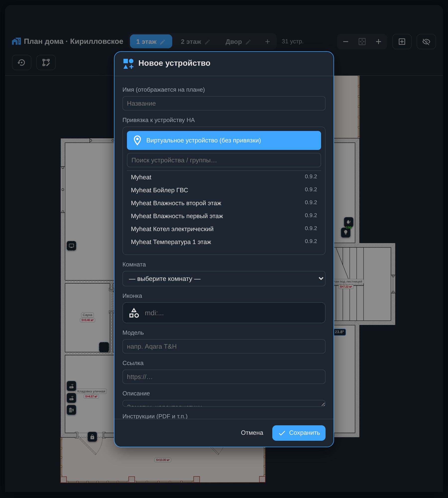Select Myheat Котел электрический
The height and width of the screenshot is (498, 448).
[x=224, y=229]
